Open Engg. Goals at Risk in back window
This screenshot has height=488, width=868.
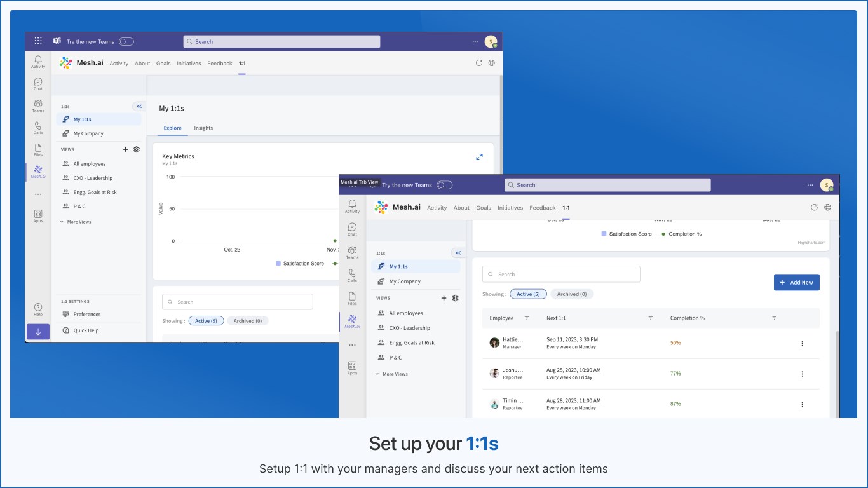tap(95, 192)
